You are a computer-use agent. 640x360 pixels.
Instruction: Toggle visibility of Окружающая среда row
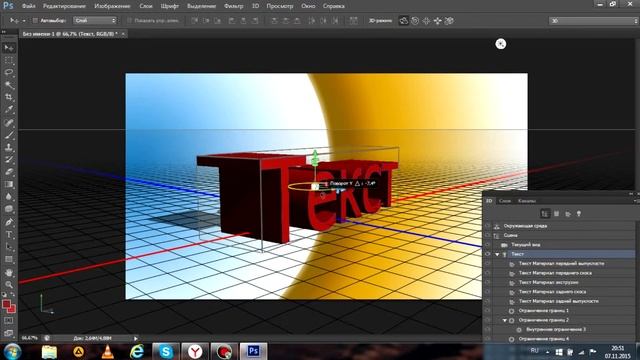[x=488, y=226]
